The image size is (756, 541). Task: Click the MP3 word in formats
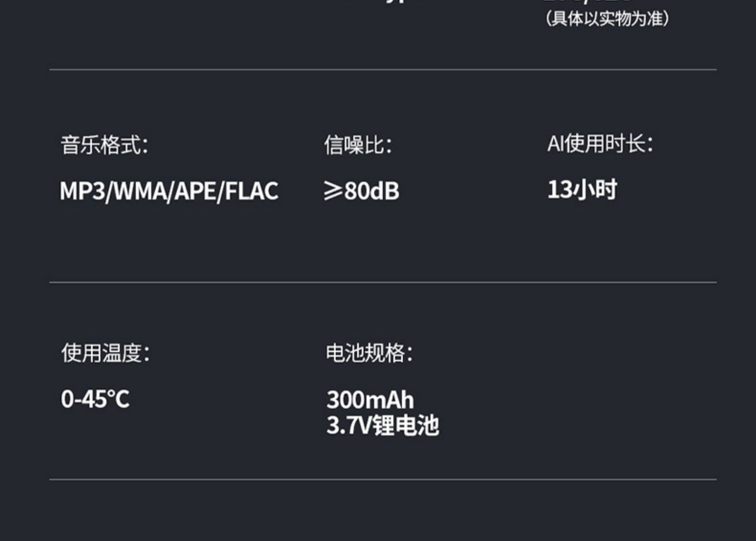click(x=82, y=191)
